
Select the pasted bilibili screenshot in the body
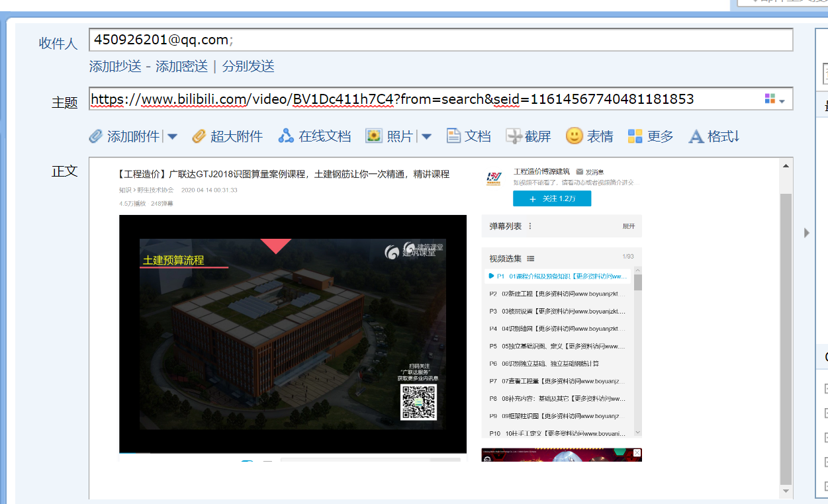[x=380, y=314]
